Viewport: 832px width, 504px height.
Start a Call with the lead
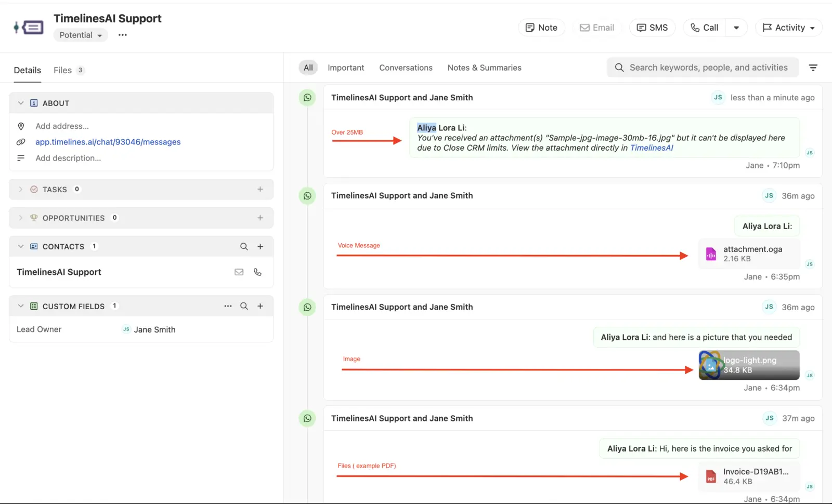705,28
